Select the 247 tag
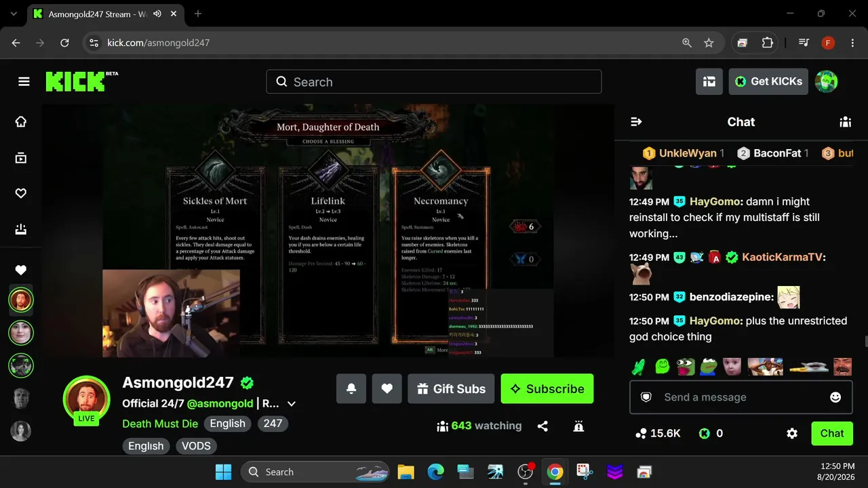 (273, 424)
